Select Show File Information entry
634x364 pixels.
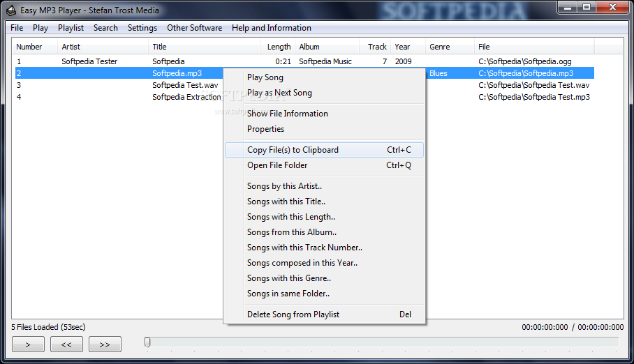(x=324, y=114)
